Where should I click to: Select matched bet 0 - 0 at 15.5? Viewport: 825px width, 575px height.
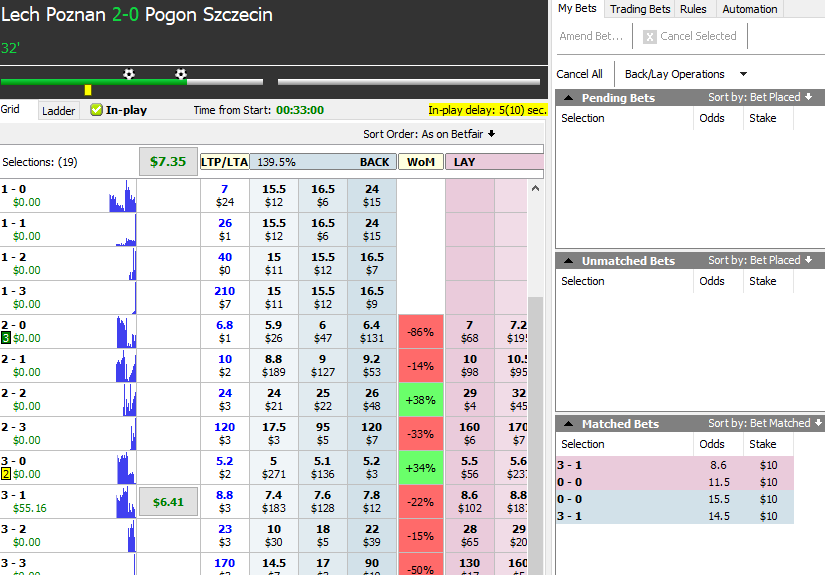[675, 499]
